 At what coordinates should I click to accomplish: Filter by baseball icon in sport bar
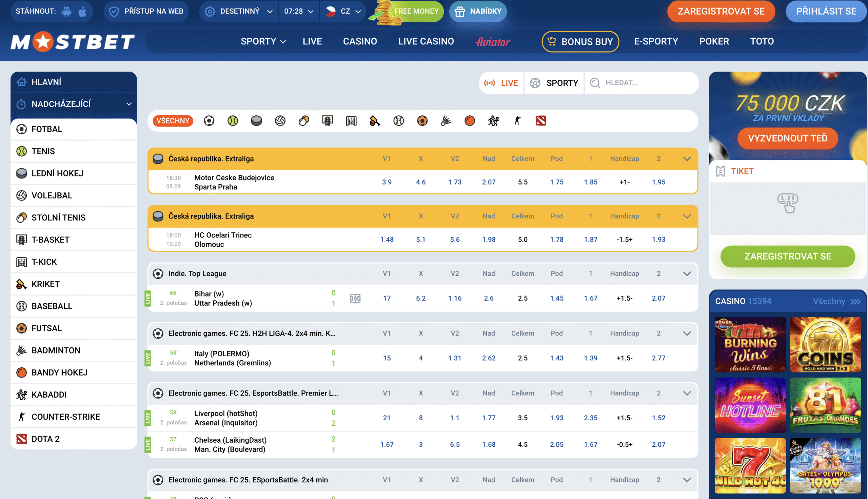coord(398,121)
